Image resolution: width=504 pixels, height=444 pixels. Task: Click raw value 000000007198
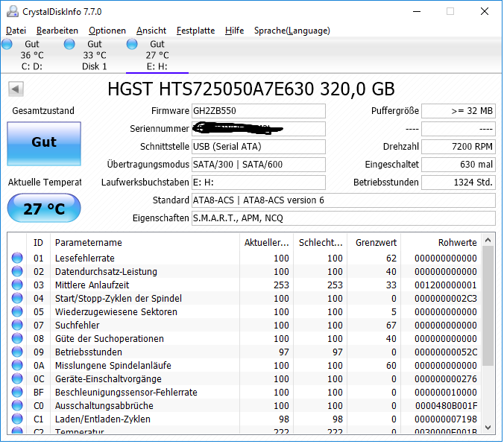[x=446, y=419]
